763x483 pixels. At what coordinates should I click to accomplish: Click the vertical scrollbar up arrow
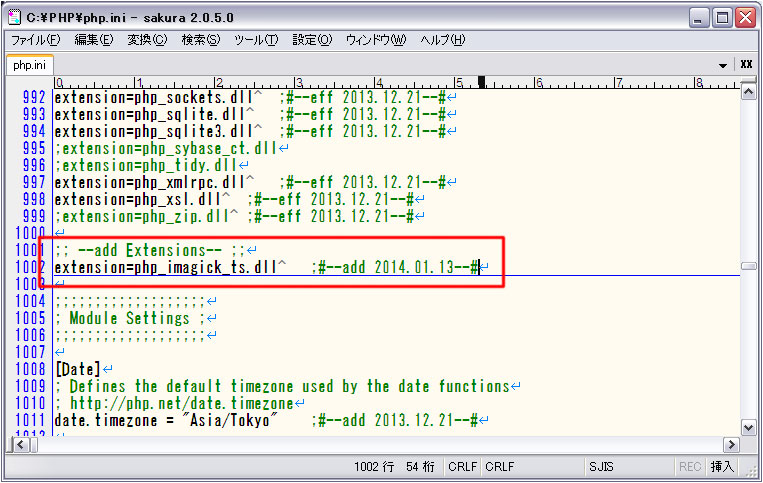pyautogui.click(x=748, y=91)
